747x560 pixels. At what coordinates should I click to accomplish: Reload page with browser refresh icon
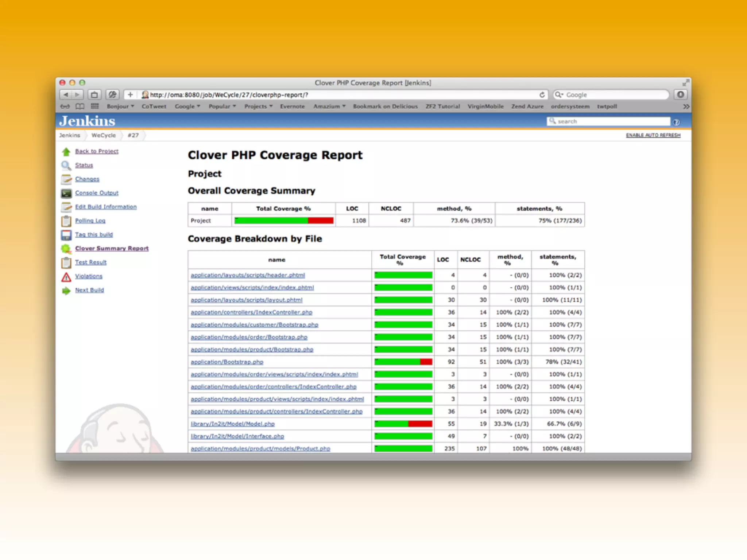click(542, 95)
